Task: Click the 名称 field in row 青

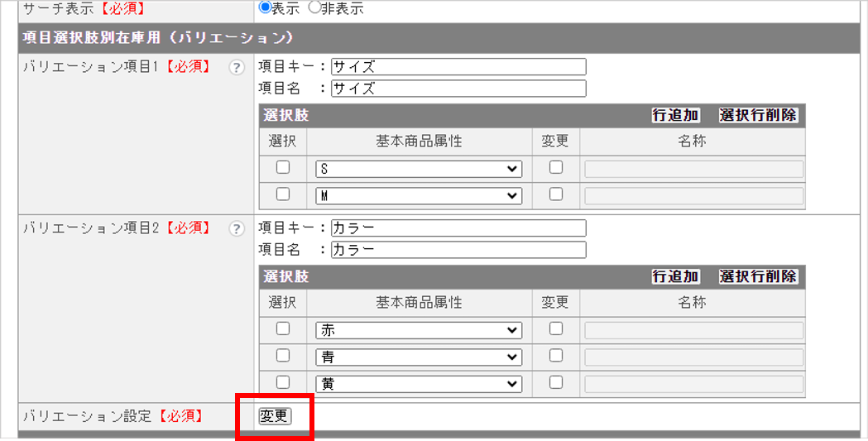Action: tap(693, 357)
